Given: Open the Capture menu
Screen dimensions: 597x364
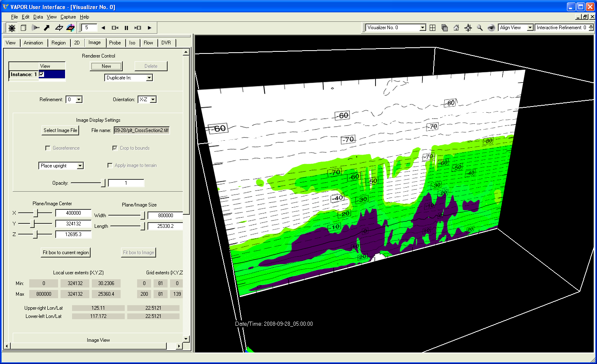Looking at the screenshot, I should (x=68, y=17).
